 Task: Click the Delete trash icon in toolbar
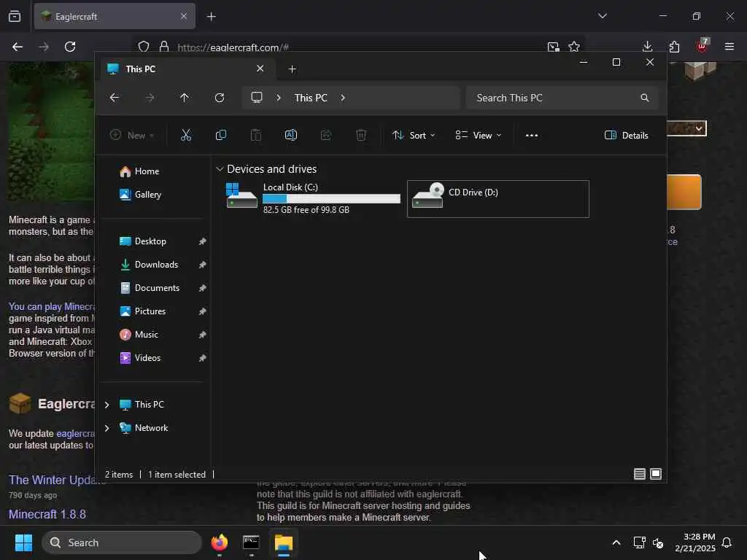click(361, 135)
